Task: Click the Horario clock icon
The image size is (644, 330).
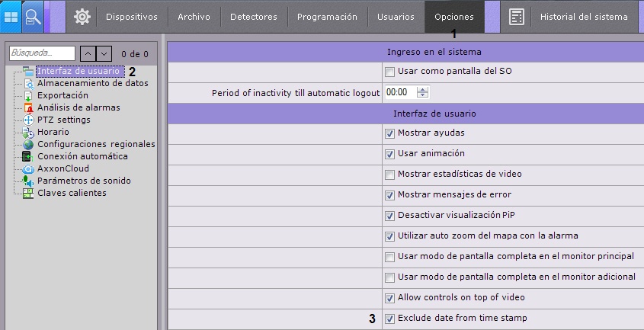Action: tap(28, 132)
